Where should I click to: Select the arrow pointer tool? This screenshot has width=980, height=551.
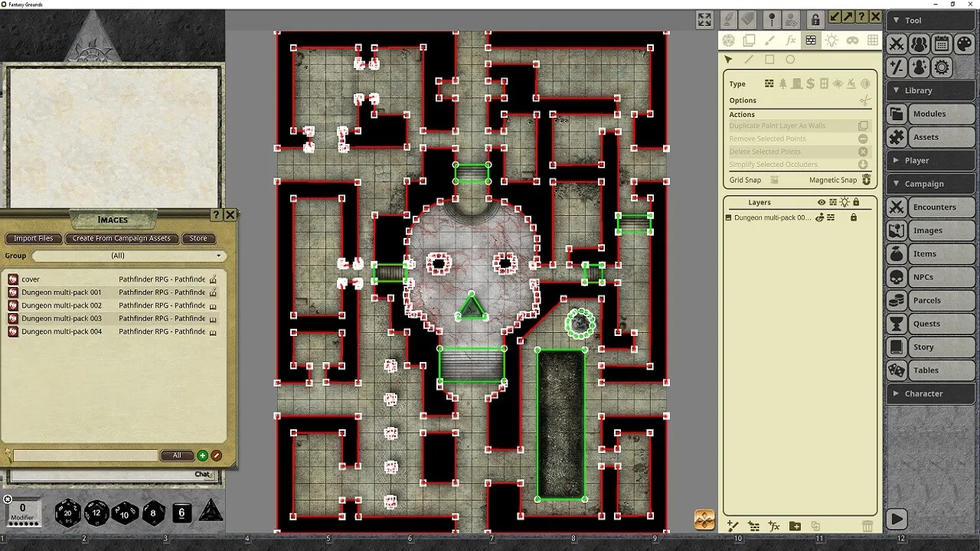[x=728, y=60]
